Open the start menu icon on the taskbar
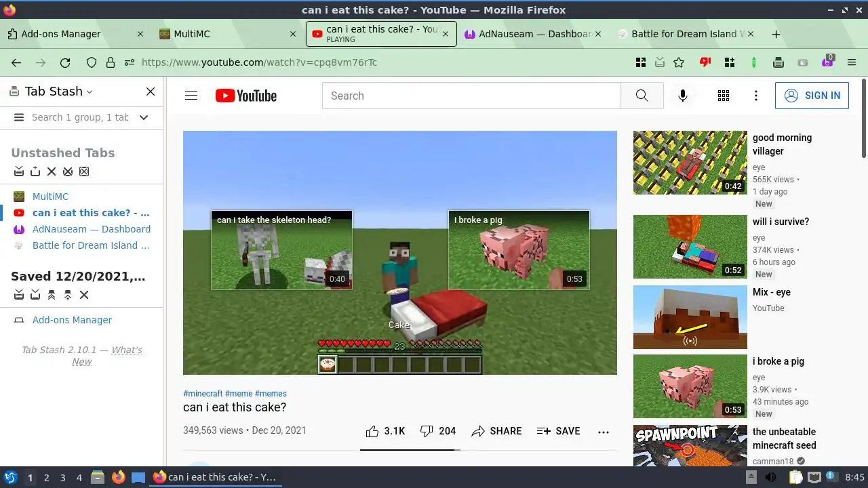This screenshot has width=868, height=488. 10,478
